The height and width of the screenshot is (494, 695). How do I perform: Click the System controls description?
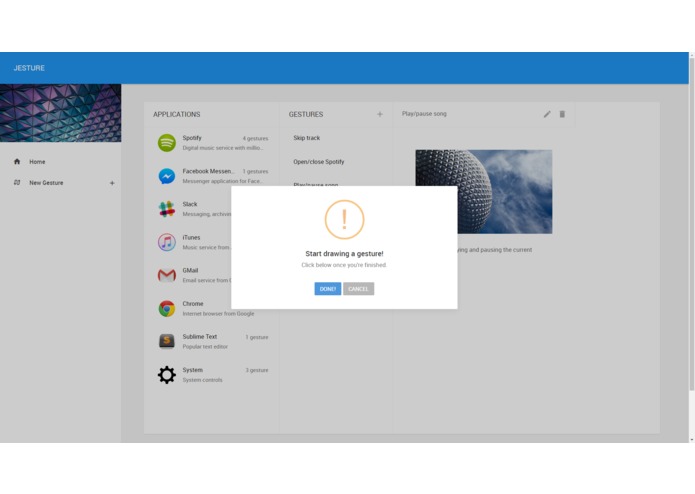(203, 380)
